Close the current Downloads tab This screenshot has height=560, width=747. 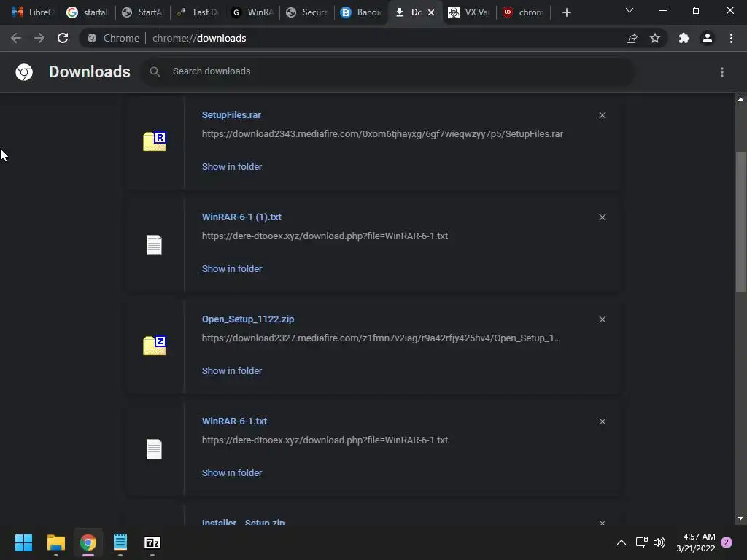(x=431, y=12)
